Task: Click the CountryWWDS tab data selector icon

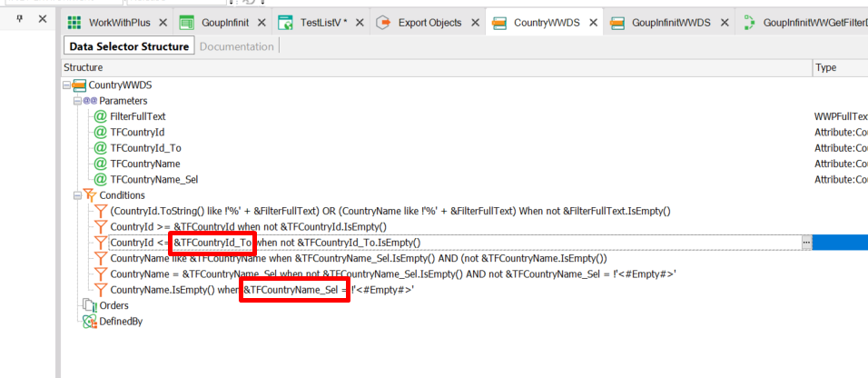Action: coord(500,23)
